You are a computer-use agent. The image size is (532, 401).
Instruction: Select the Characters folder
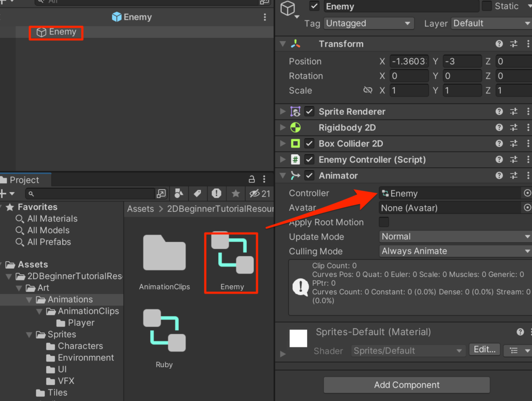[75, 346]
